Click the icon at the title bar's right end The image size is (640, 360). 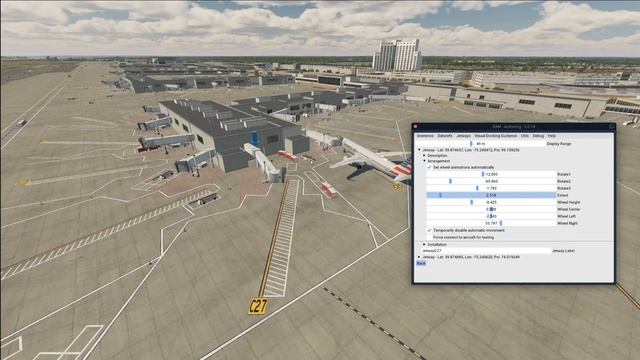(x=611, y=127)
